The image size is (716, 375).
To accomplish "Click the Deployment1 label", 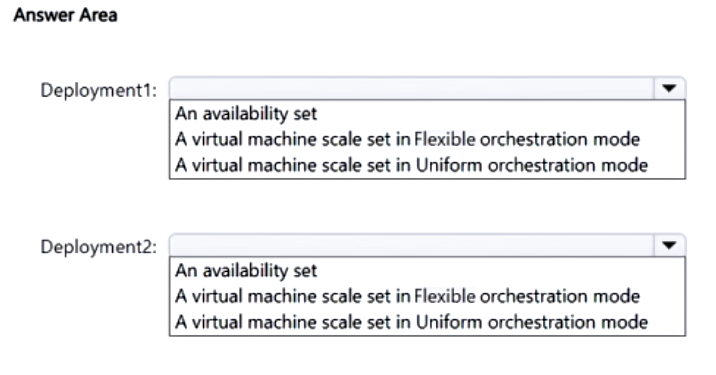I will click(x=99, y=90).
